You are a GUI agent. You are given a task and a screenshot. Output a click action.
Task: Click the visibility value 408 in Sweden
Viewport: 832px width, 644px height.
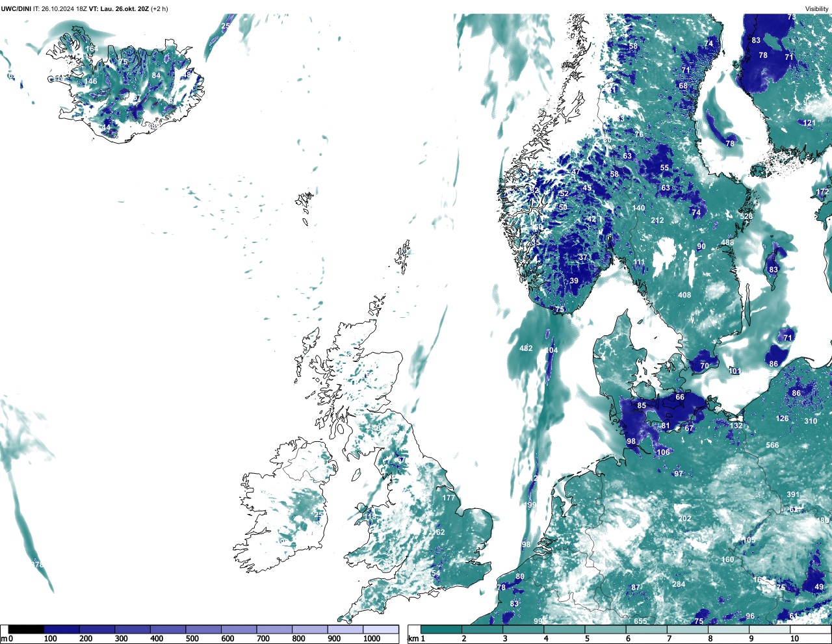[x=684, y=295]
